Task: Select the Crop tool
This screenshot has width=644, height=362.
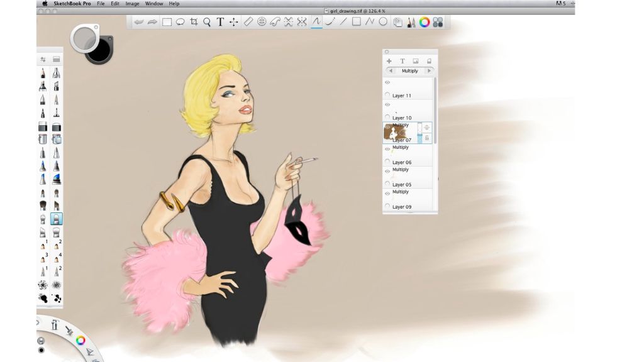Action: coord(194,21)
